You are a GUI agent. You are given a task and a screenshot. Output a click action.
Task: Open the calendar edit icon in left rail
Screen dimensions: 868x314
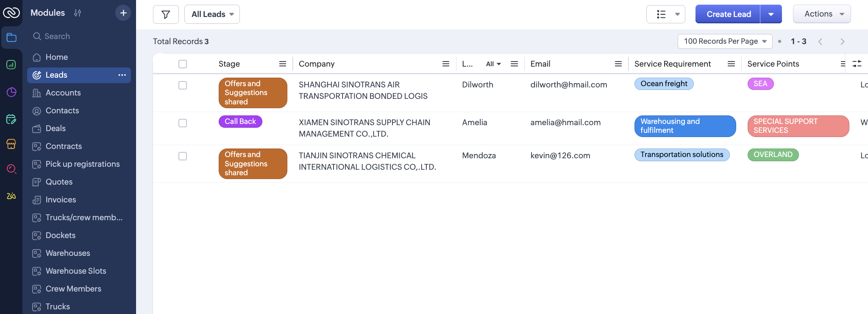click(11, 119)
